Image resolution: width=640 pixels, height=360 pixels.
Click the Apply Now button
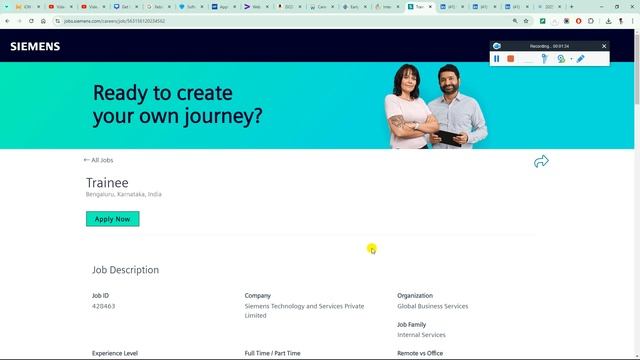coord(113,219)
